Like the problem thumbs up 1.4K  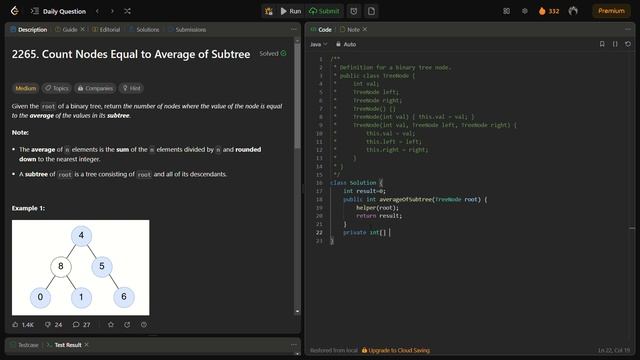(23, 325)
